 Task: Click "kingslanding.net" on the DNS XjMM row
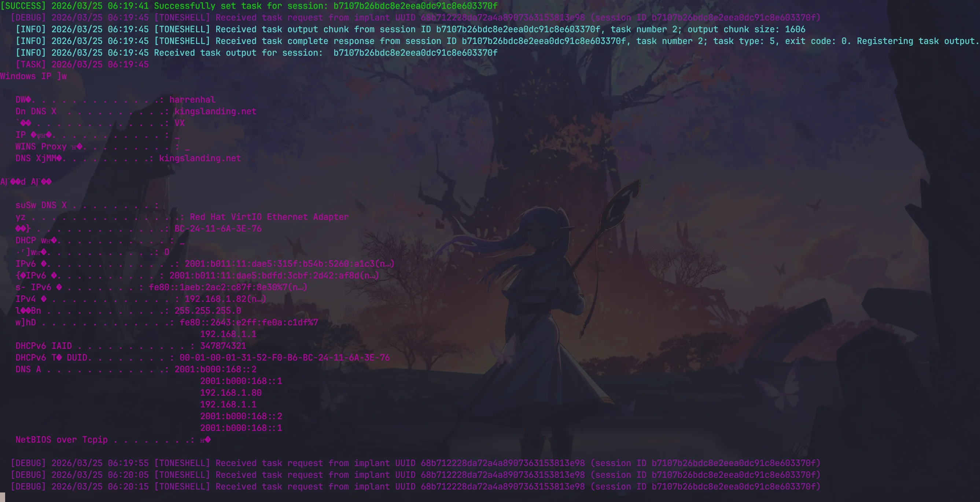coord(200,159)
